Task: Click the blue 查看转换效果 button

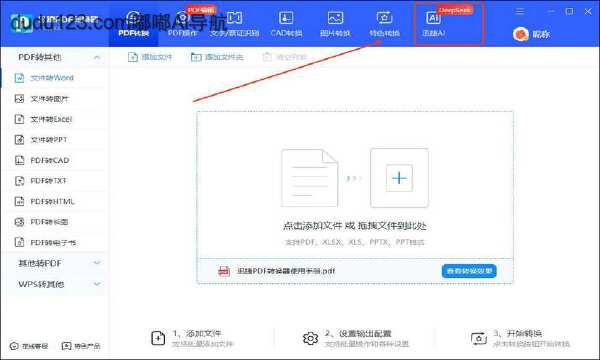Action: click(x=469, y=271)
